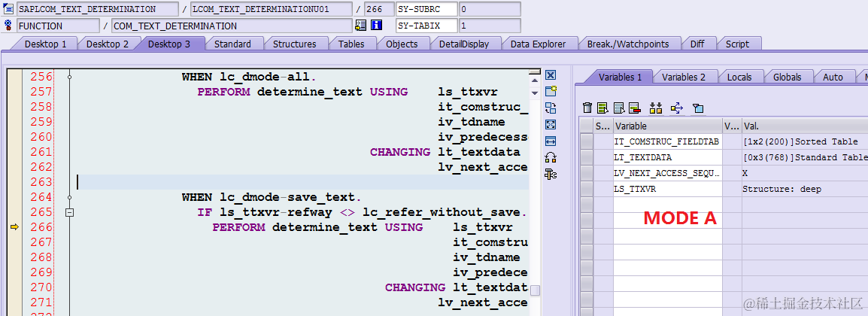Click the delete row icon with red bar
Image resolution: width=868 pixels, height=316 pixels.
tap(634, 108)
